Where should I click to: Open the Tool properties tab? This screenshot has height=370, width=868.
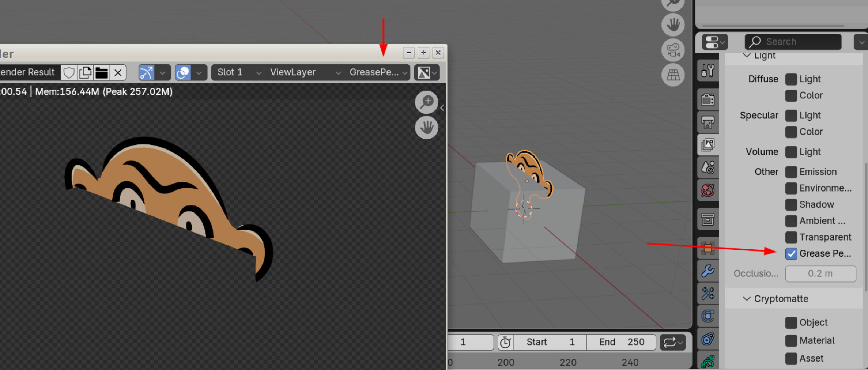[x=708, y=70]
